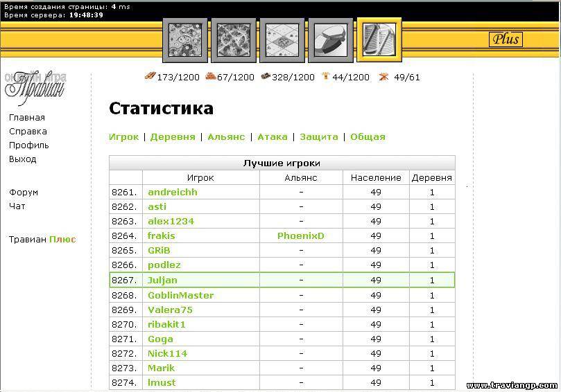Viewport: 561px width, 392px height.
Task: Click the Альянс column header
Action: click(301, 178)
